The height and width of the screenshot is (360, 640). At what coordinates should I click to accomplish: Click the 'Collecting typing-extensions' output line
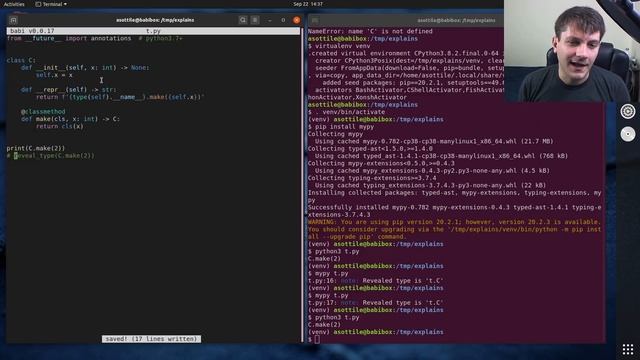click(x=372, y=178)
